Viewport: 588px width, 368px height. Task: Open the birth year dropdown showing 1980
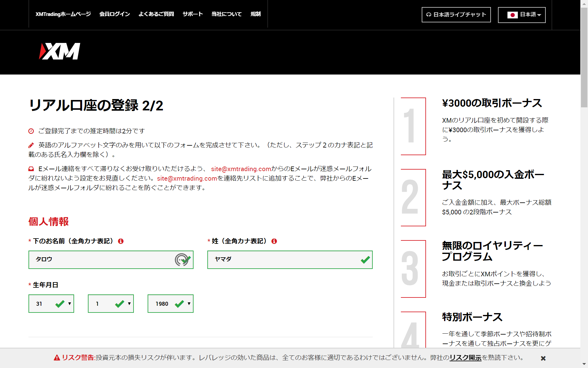(x=170, y=304)
